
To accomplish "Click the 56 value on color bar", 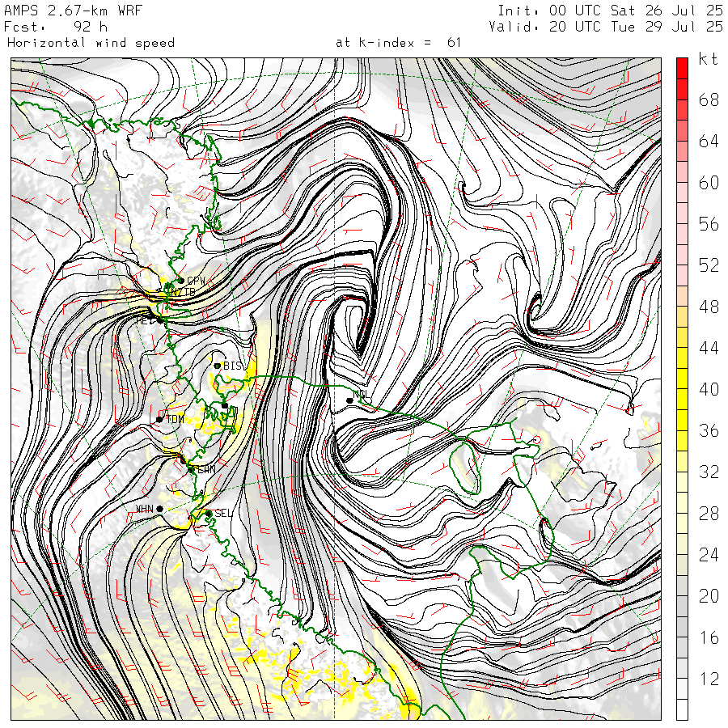I will [x=709, y=224].
